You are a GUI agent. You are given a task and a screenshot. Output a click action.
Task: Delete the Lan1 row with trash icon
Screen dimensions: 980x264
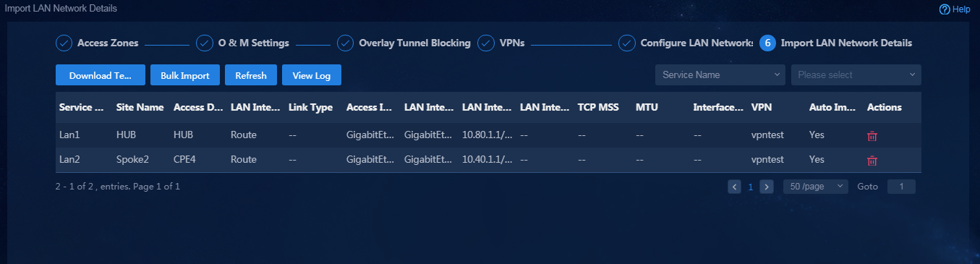(872, 135)
